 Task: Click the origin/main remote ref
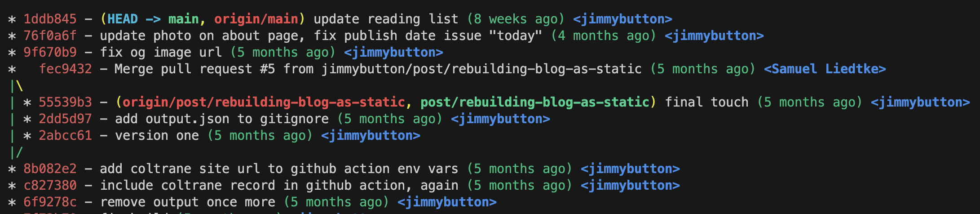coord(256,19)
